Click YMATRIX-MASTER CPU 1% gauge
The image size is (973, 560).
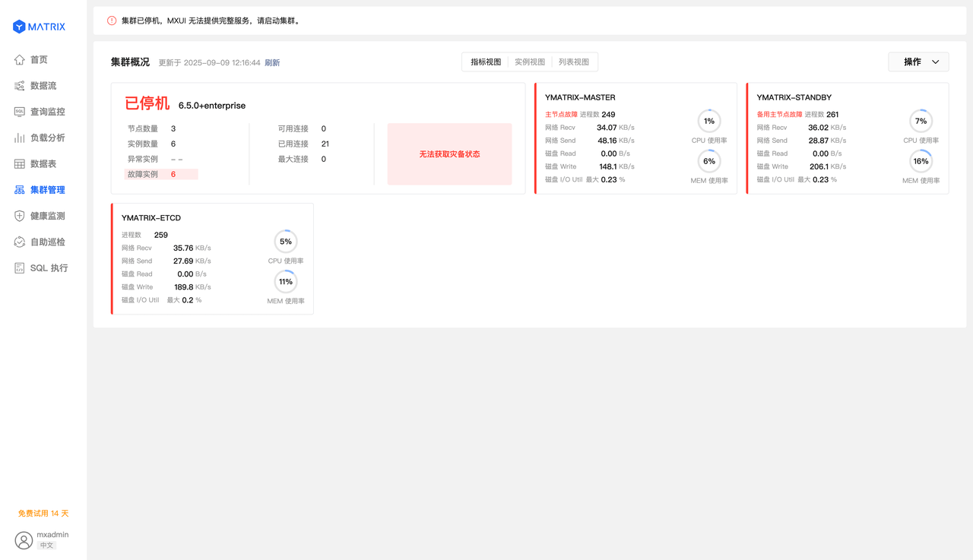coord(709,121)
